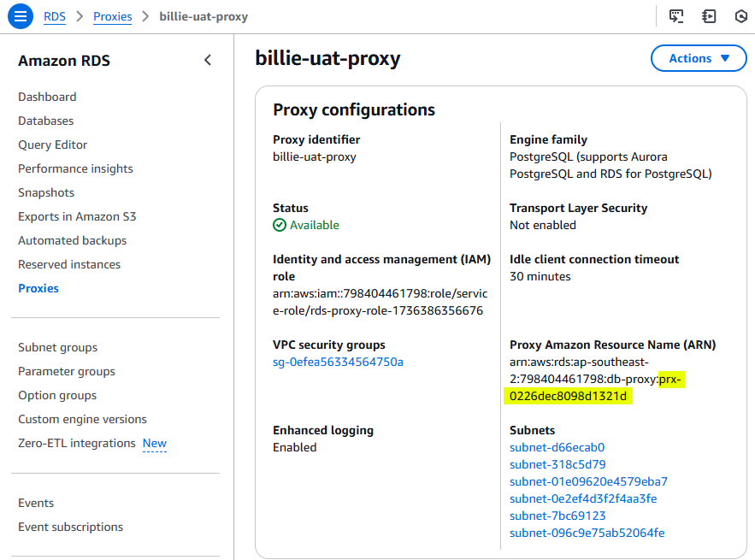Click the CloudShell icon in top bar
This screenshot has width=755, height=560.
click(676, 16)
